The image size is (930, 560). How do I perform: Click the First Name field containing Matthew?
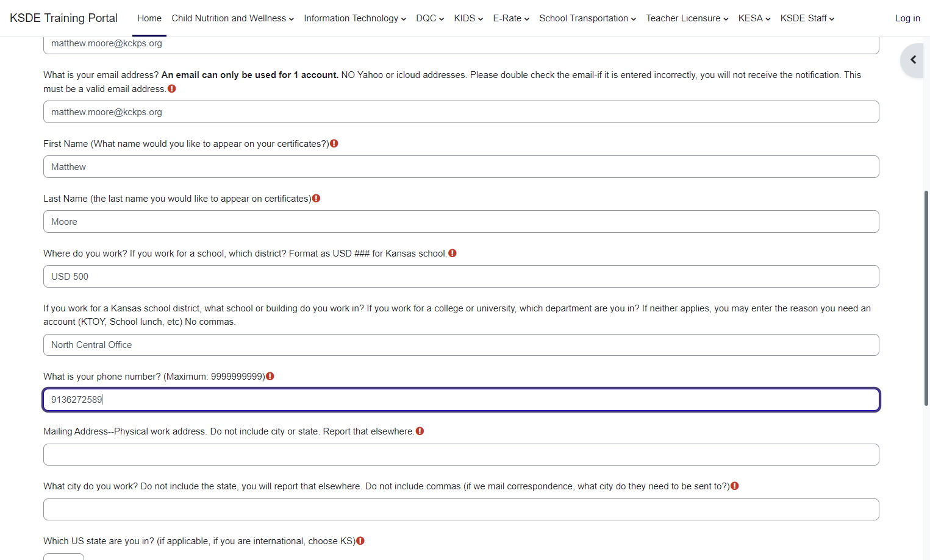click(x=461, y=167)
